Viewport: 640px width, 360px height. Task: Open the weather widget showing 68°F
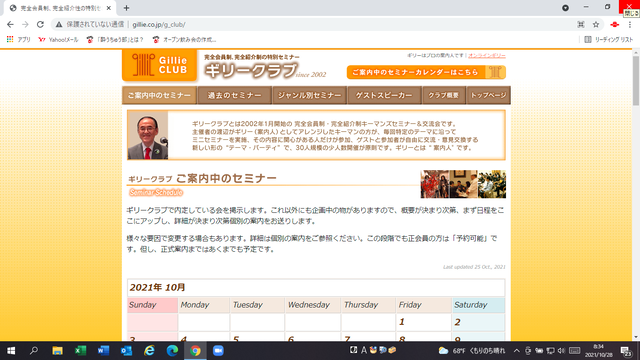(x=471, y=351)
